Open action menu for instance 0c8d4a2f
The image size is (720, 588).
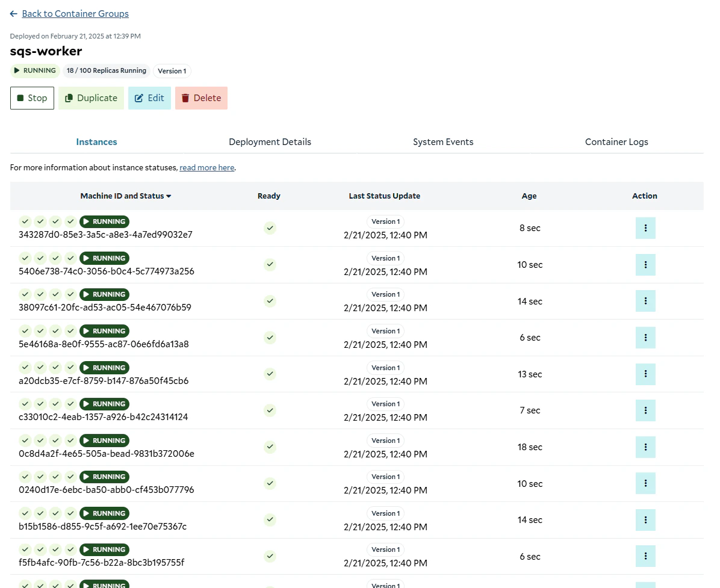[645, 447]
